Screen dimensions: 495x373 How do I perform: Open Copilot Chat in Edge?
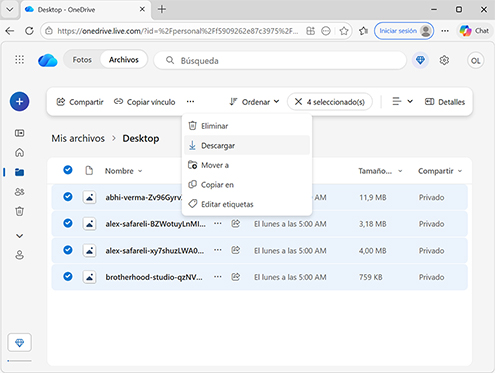pyautogui.click(x=474, y=31)
